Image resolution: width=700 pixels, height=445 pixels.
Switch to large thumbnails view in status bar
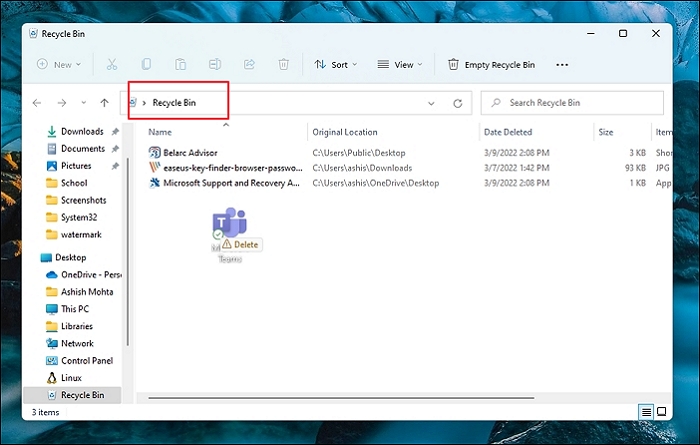[663, 412]
